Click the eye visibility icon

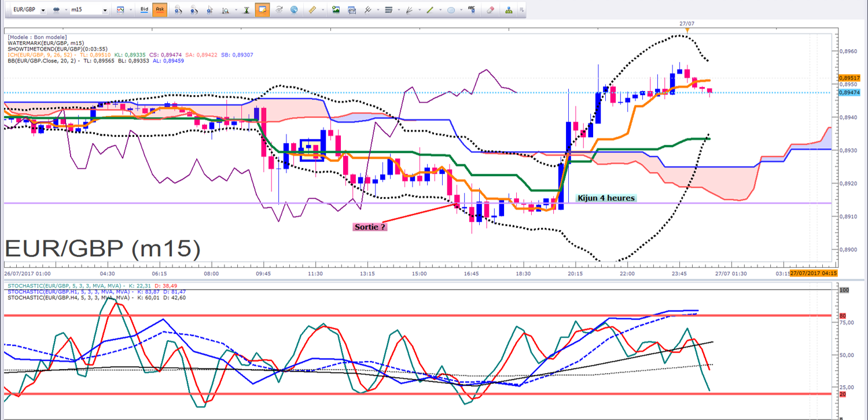pyautogui.click(x=279, y=10)
